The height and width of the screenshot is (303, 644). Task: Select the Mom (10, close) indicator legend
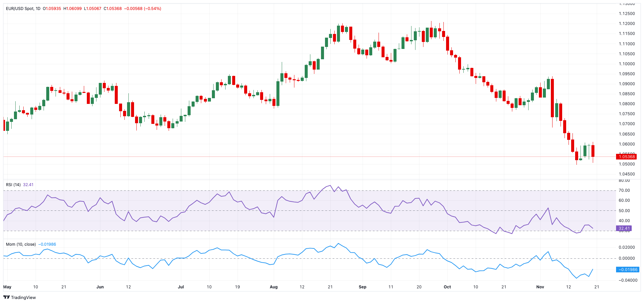(21, 244)
